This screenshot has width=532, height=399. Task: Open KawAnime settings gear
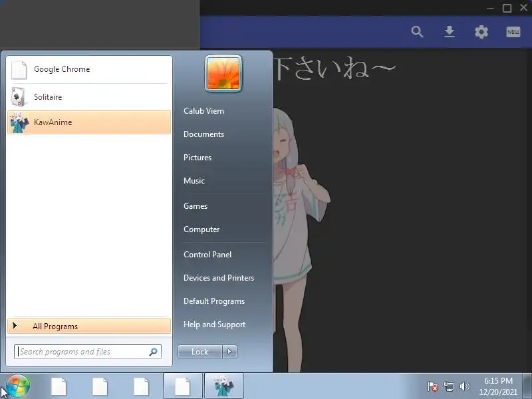coord(481,32)
